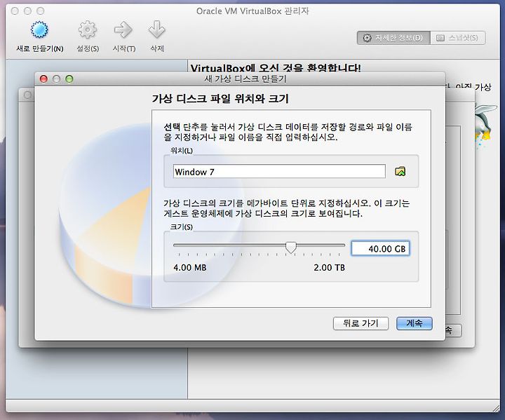Image resolution: width=505 pixels, height=420 pixels.
Task: Click the 2.00 TB maximum size label
Action: 329,268
